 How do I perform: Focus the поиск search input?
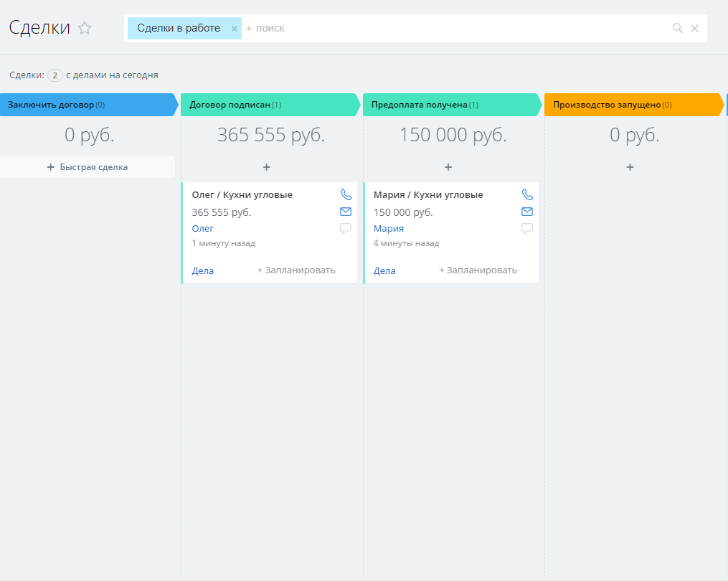click(430, 28)
